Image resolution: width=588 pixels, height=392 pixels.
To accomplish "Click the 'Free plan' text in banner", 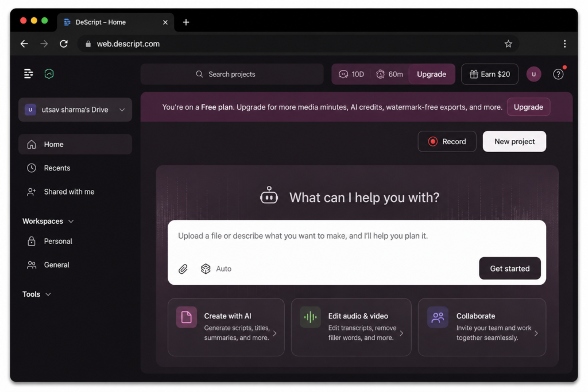I will click(x=216, y=107).
